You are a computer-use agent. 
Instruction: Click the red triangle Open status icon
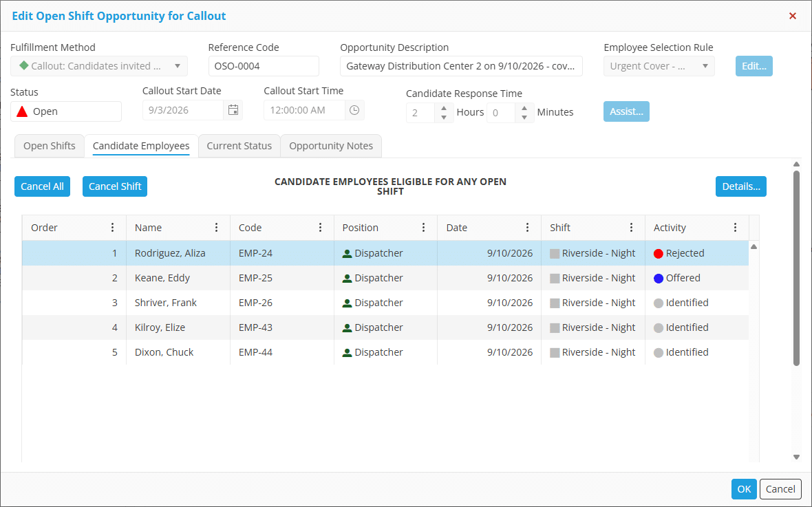pos(22,111)
